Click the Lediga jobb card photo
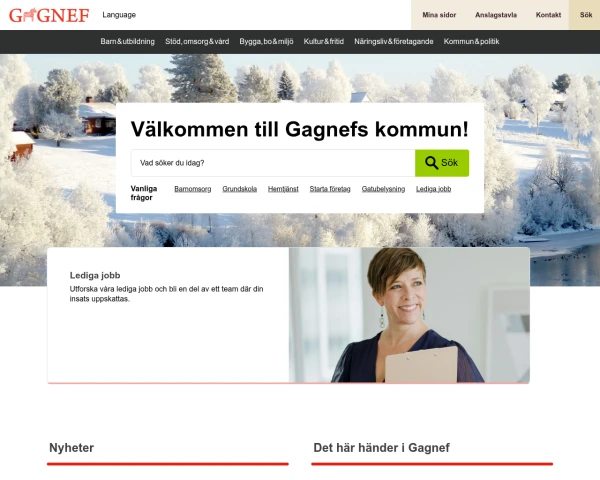This screenshot has height=480, width=600. [409, 315]
